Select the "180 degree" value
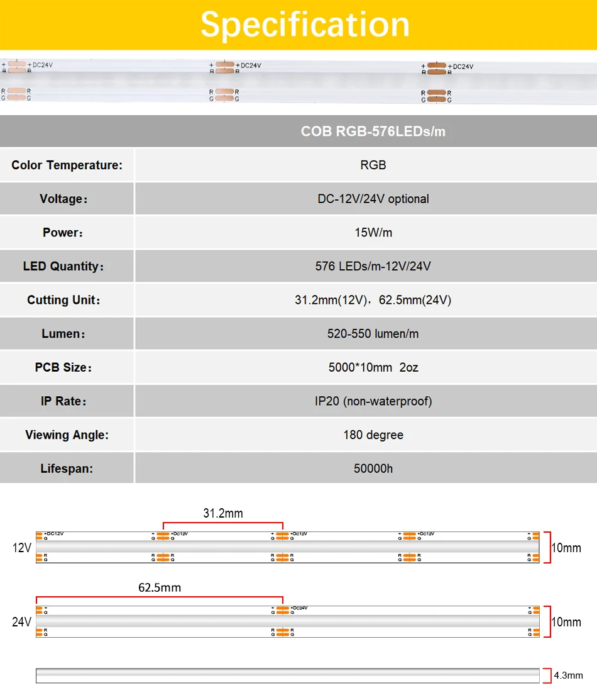The height and width of the screenshot is (700, 597). coord(373,435)
